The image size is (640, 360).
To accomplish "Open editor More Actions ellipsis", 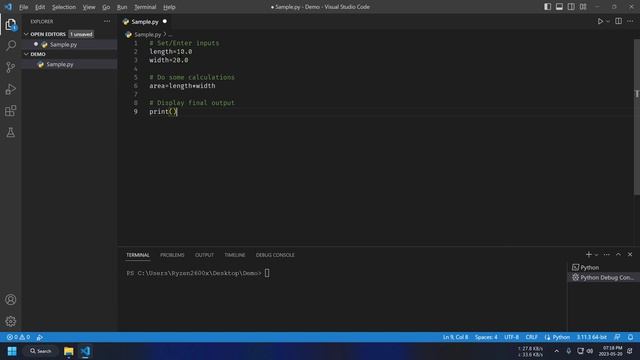I will tap(630, 21).
